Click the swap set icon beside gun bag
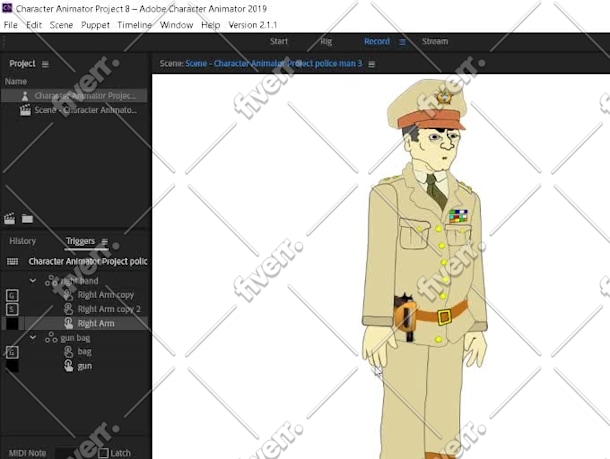The width and height of the screenshot is (610, 459). (x=51, y=337)
